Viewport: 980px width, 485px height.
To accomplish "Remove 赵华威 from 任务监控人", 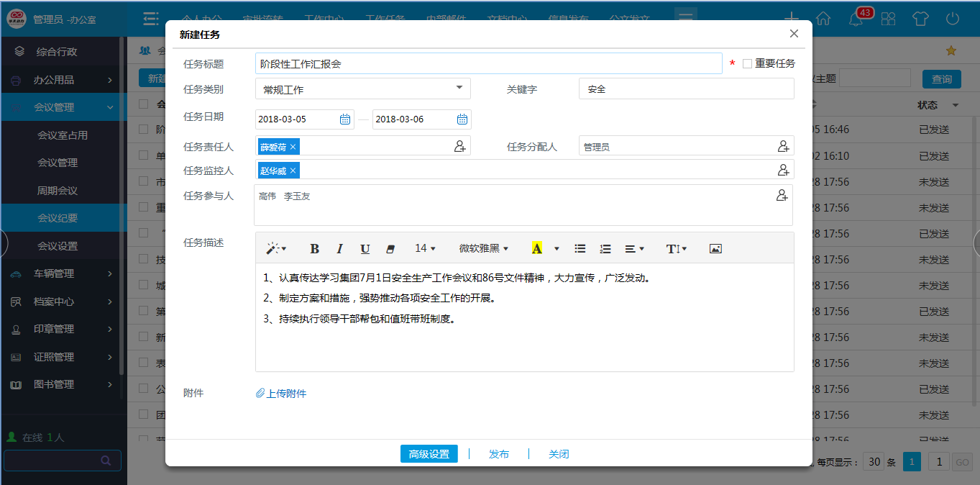I will pyautogui.click(x=292, y=171).
